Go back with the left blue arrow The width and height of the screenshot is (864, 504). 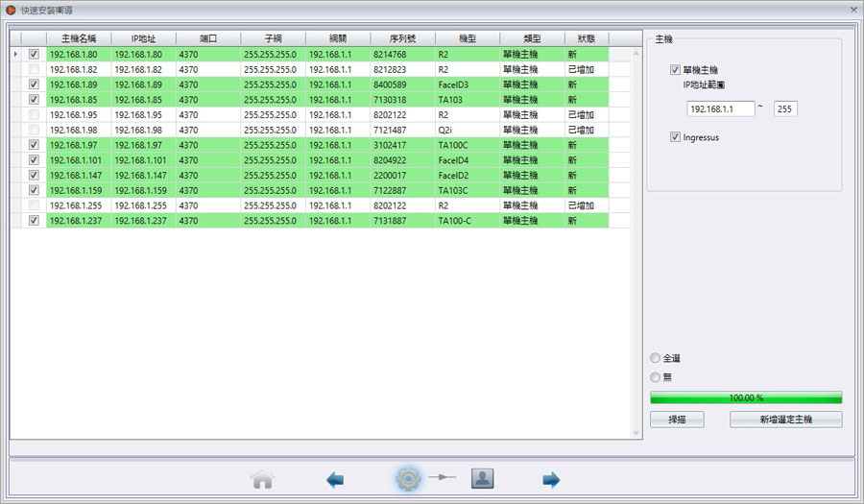click(x=335, y=479)
